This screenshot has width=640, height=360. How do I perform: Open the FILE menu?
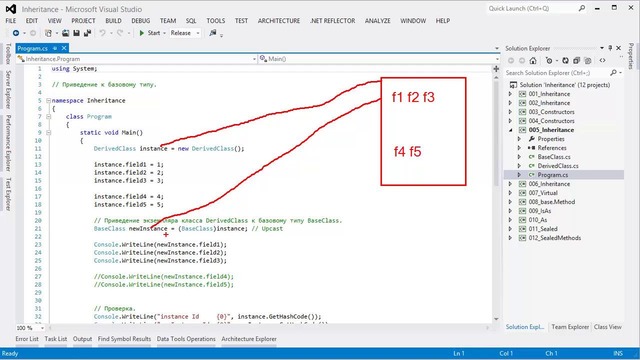(x=11, y=21)
